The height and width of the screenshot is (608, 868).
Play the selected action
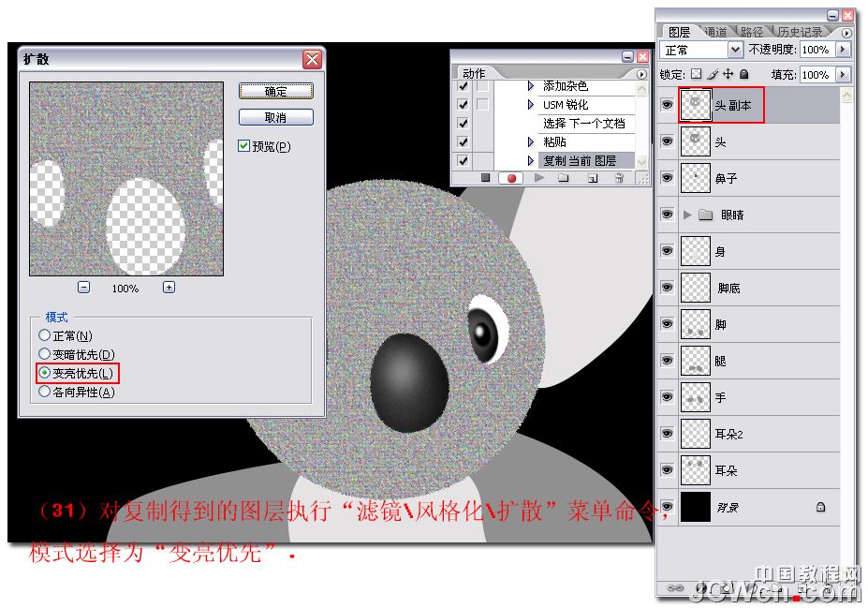coord(538,178)
